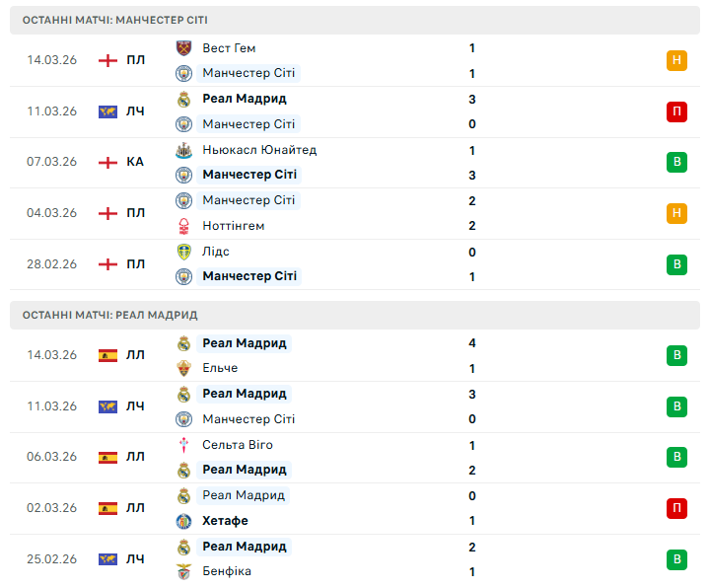Click the red П badge for Getafe match
The width and height of the screenshot is (709, 588).
click(676, 508)
